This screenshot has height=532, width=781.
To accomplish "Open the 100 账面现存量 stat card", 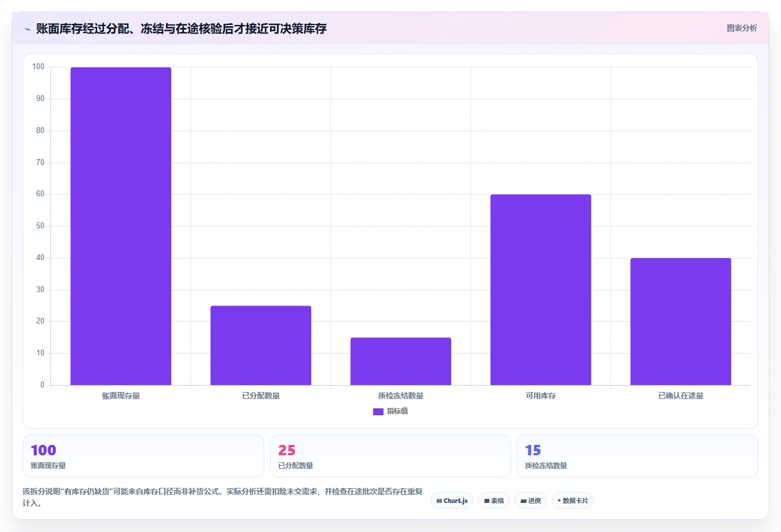I will (x=143, y=456).
